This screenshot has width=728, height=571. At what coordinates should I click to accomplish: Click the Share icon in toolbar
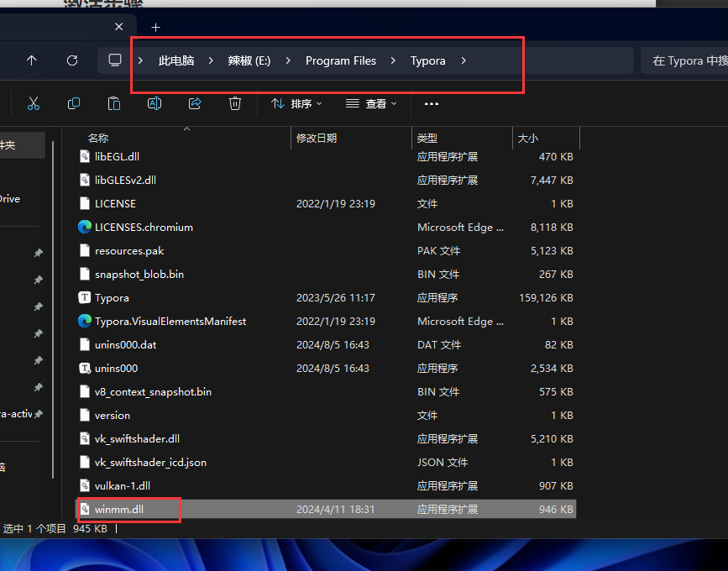(x=195, y=103)
